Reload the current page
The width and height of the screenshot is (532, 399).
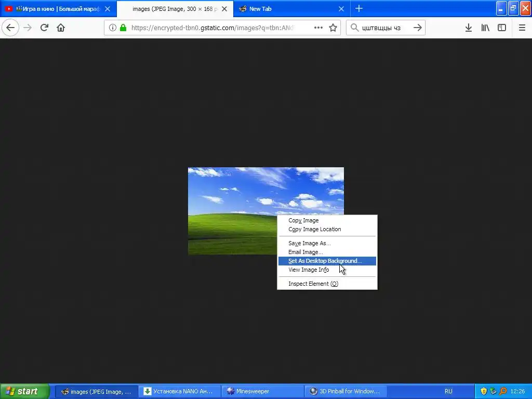[x=44, y=28]
